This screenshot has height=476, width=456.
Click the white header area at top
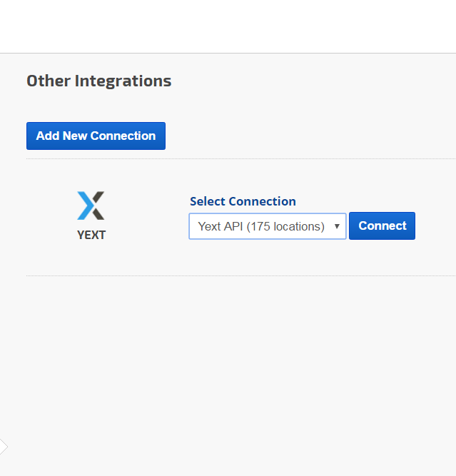[228, 26]
